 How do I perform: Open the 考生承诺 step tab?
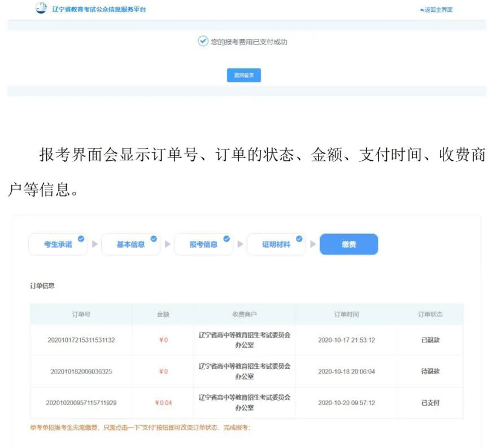point(58,244)
